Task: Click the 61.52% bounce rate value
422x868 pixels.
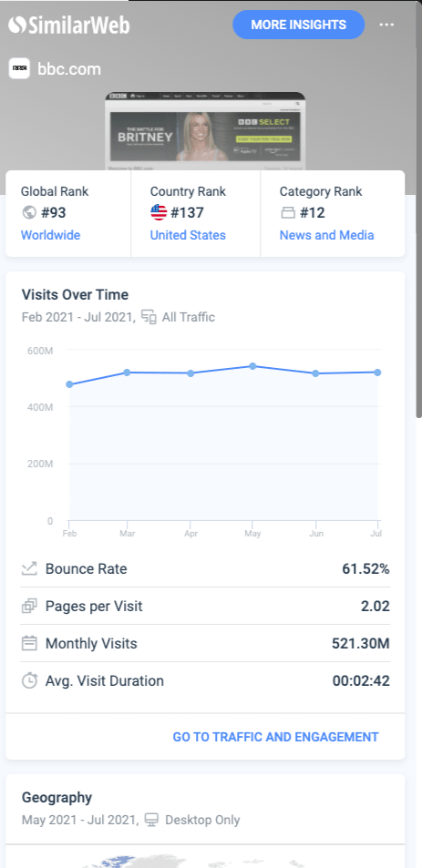Action: (x=365, y=568)
